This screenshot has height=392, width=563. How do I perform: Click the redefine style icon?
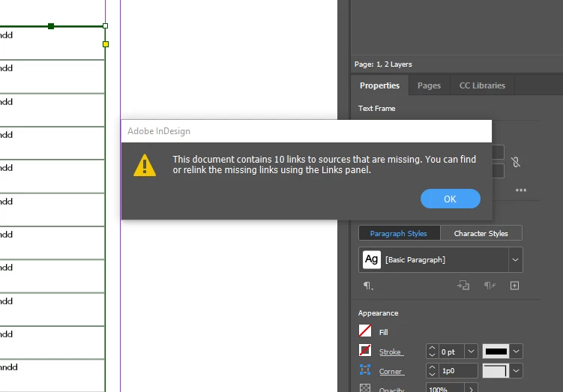[463, 286]
